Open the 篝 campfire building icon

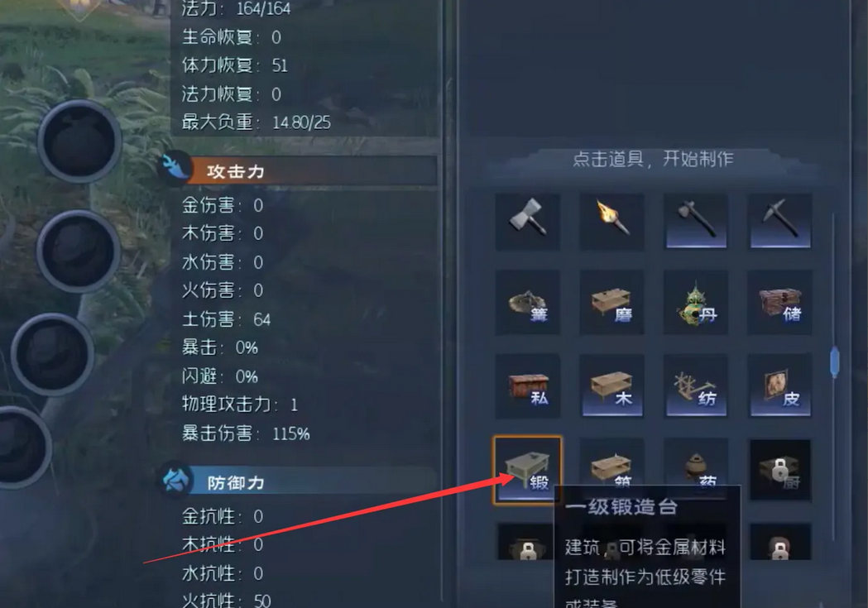(528, 303)
